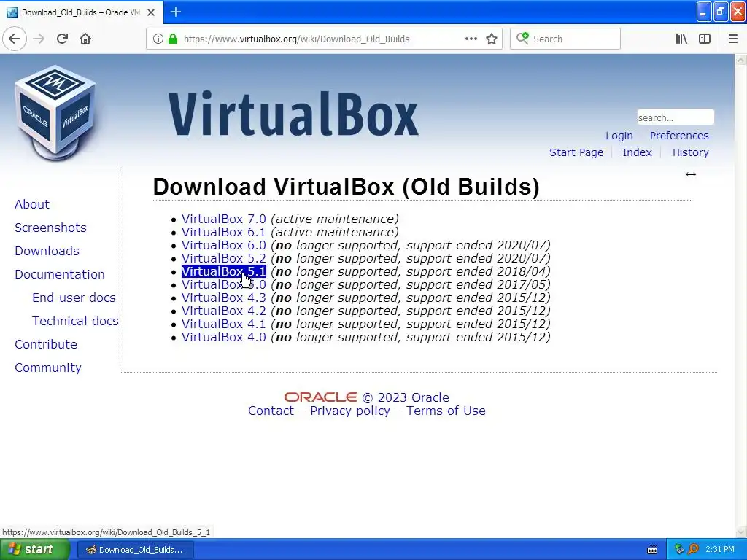Open the Privacy policy footer link
Image resolution: width=747 pixels, height=560 pixels.
[x=349, y=411]
